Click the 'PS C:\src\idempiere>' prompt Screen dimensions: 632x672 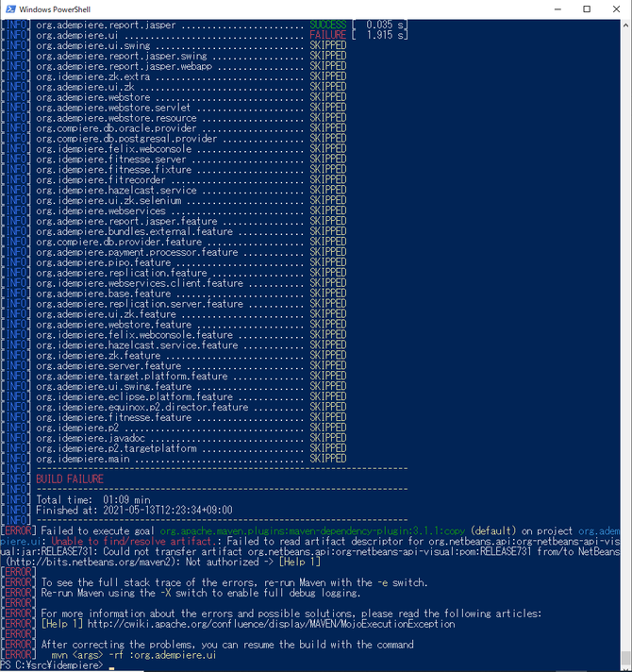[52, 665]
